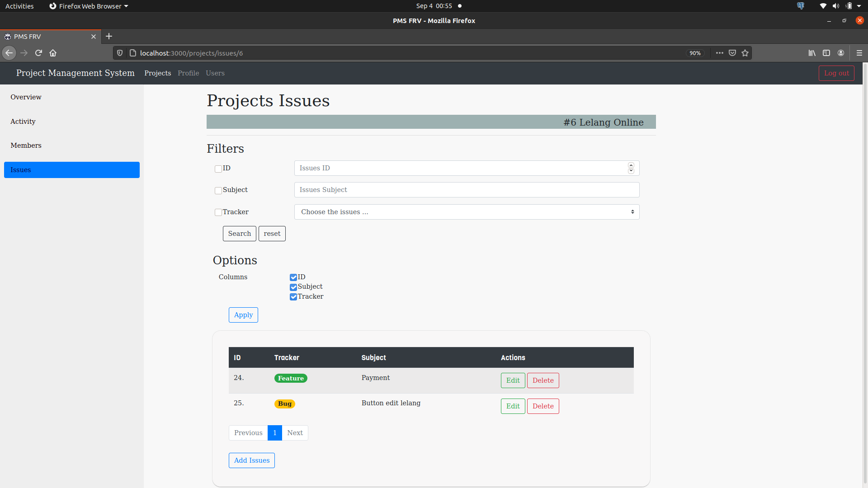Open page actions three-dots menu
Viewport: 868px width, 488px height.
[x=720, y=53]
